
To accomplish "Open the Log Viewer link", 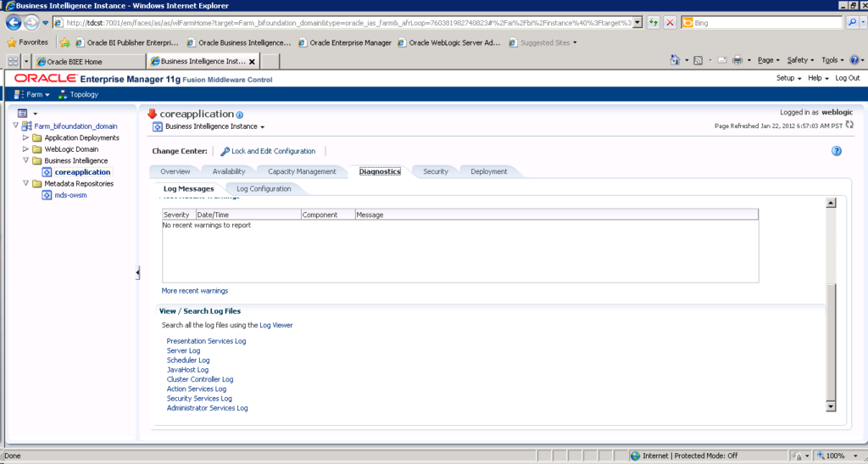I will [276, 326].
